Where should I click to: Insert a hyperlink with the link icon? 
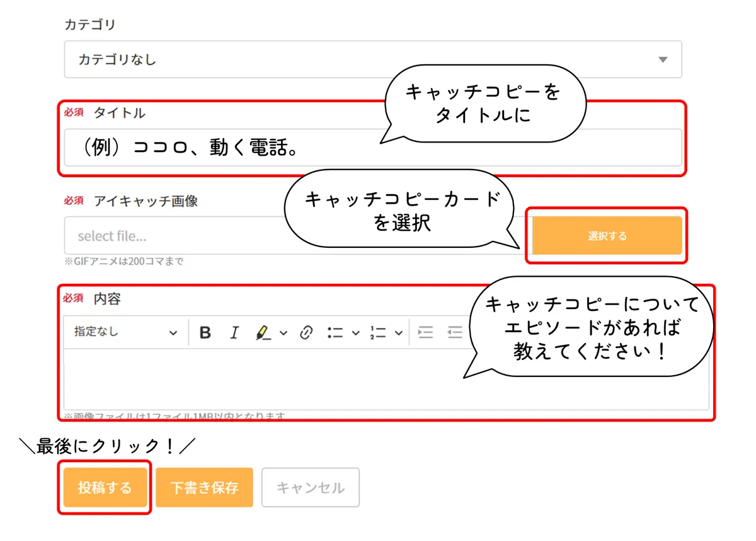(x=306, y=333)
